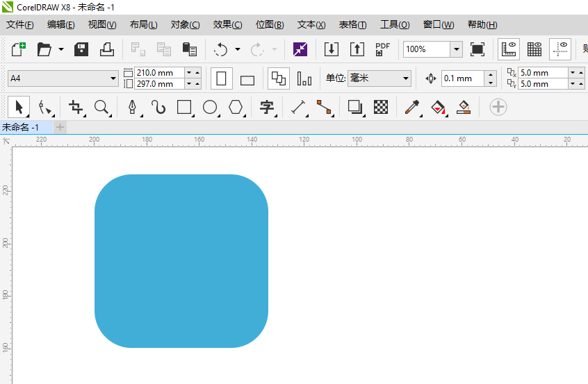Select the Smart fill tool
588x384 pixels.
point(464,107)
